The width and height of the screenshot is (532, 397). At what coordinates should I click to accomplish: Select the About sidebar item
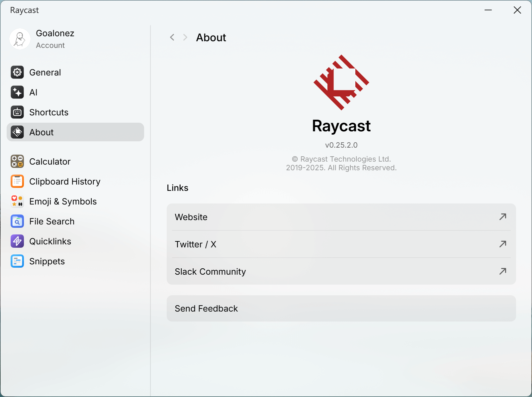click(75, 132)
